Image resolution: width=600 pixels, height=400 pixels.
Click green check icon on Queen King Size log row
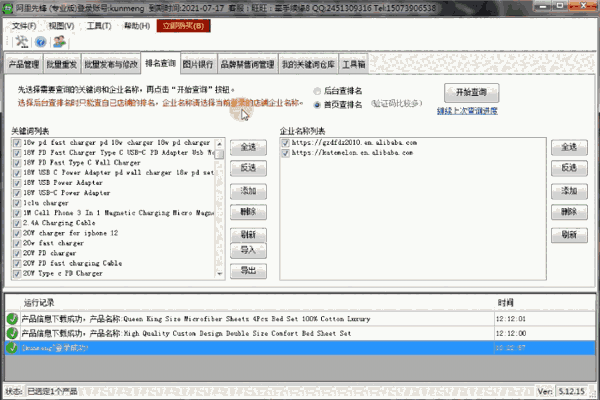coord(12,317)
